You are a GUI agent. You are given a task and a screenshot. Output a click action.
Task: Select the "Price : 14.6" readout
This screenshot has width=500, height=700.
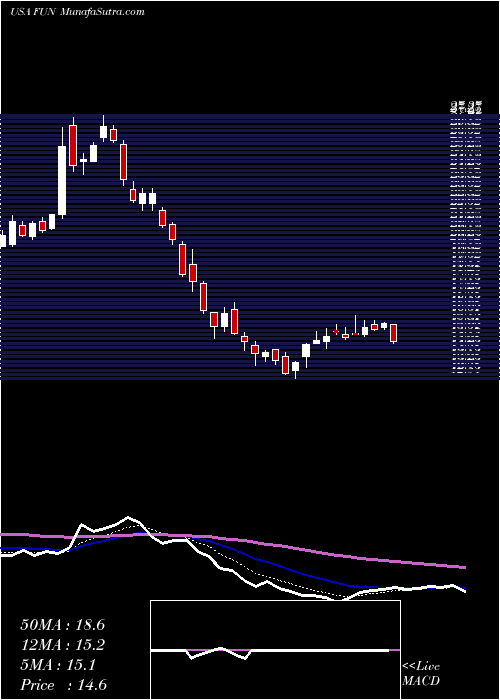pos(63,685)
